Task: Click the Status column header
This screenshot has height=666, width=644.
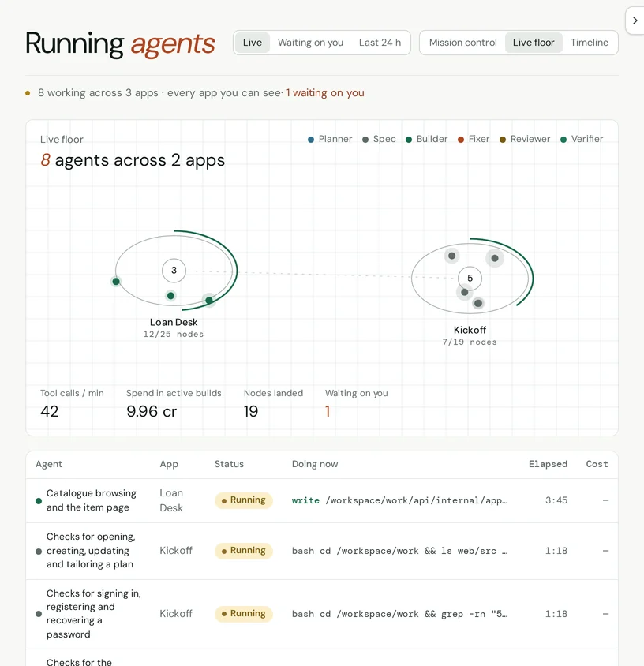Action: click(x=229, y=464)
